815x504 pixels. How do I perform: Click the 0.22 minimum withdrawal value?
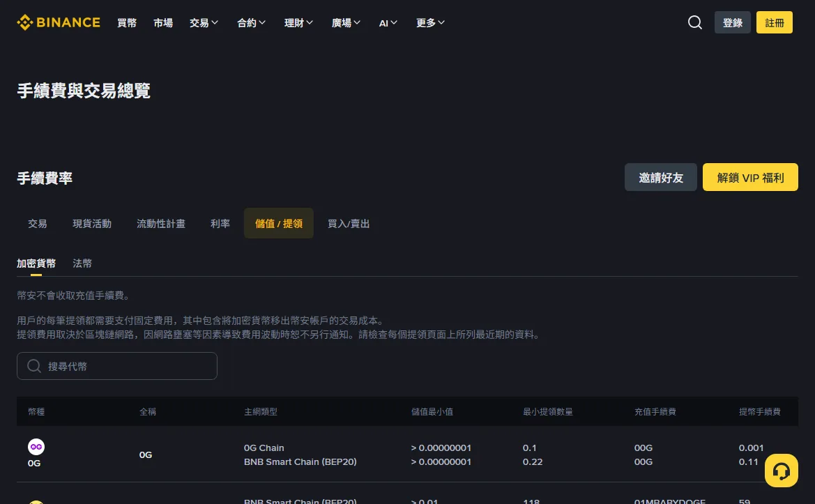click(533, 462)
